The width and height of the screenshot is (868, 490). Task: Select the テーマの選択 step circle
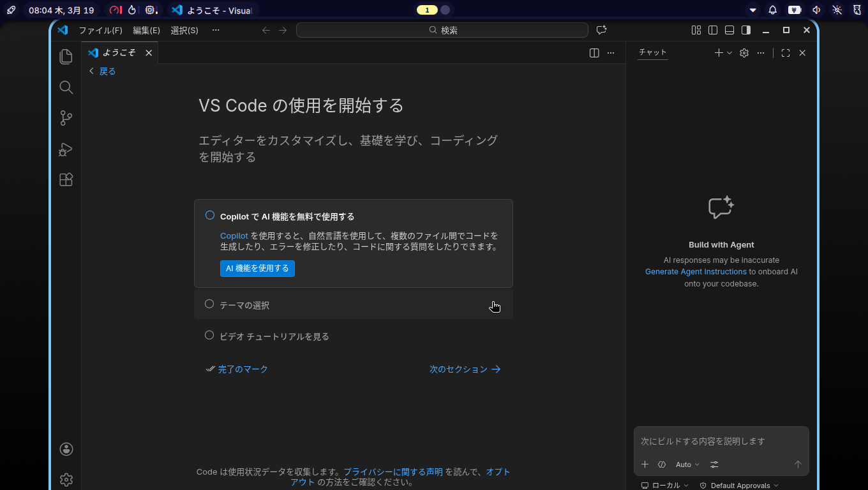[x=209, y=304]
